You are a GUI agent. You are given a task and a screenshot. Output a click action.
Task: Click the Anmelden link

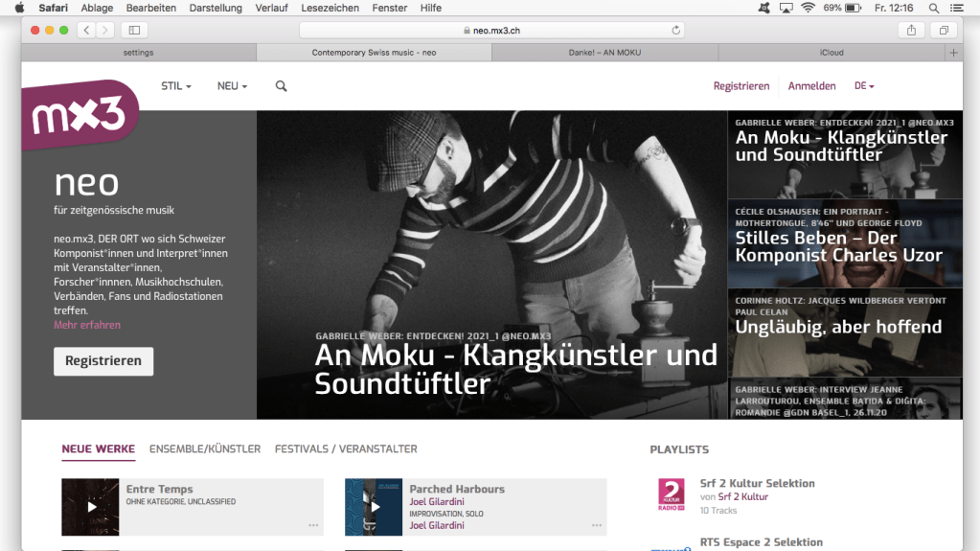point(811,86)
